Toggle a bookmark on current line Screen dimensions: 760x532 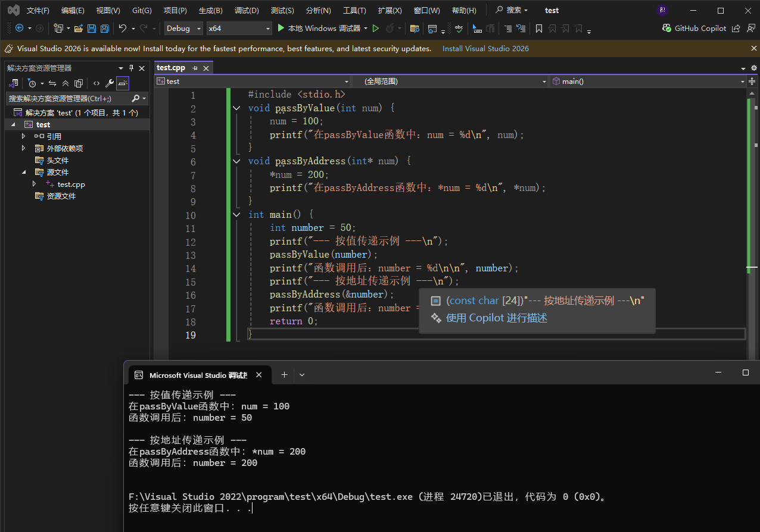[539, 28]
